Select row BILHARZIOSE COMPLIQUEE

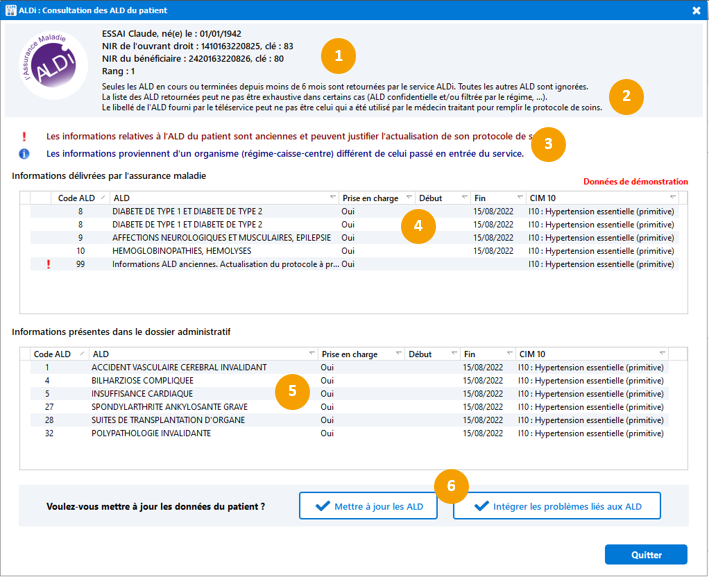[x=349, y=381]
